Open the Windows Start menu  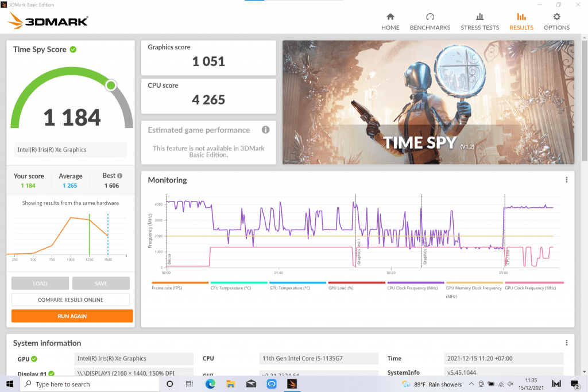[x=10, y=384]
